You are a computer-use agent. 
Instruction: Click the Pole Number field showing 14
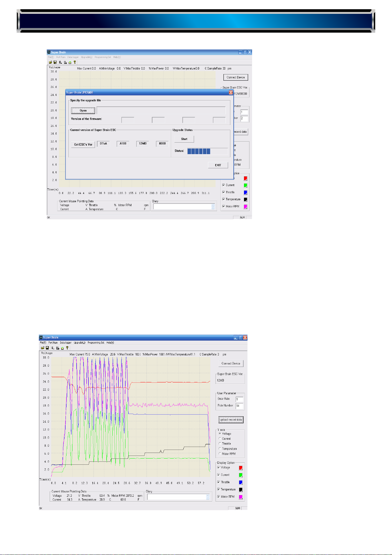coord(239,406)
